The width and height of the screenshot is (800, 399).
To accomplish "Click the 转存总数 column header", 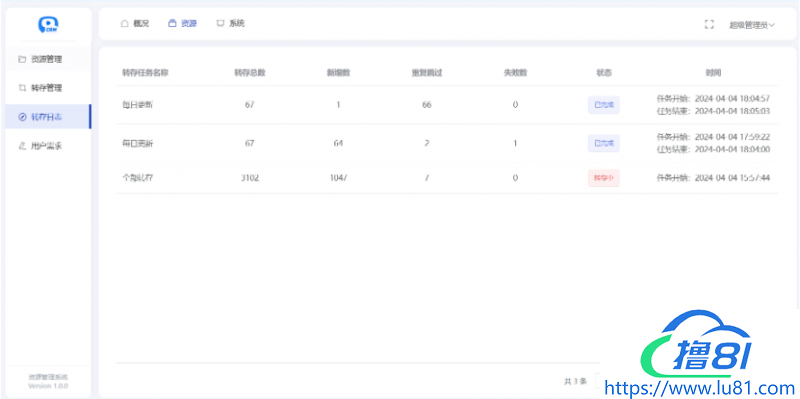I will coord(249,72).
